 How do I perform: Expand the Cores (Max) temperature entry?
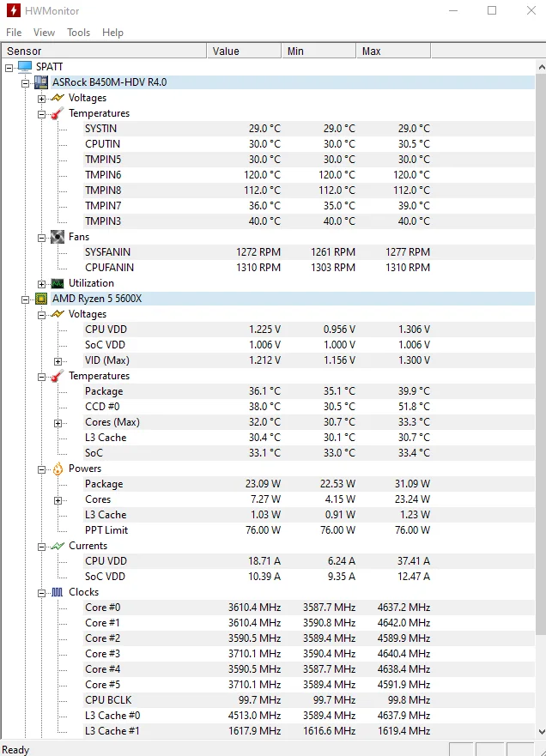click(x=58, y=422)
